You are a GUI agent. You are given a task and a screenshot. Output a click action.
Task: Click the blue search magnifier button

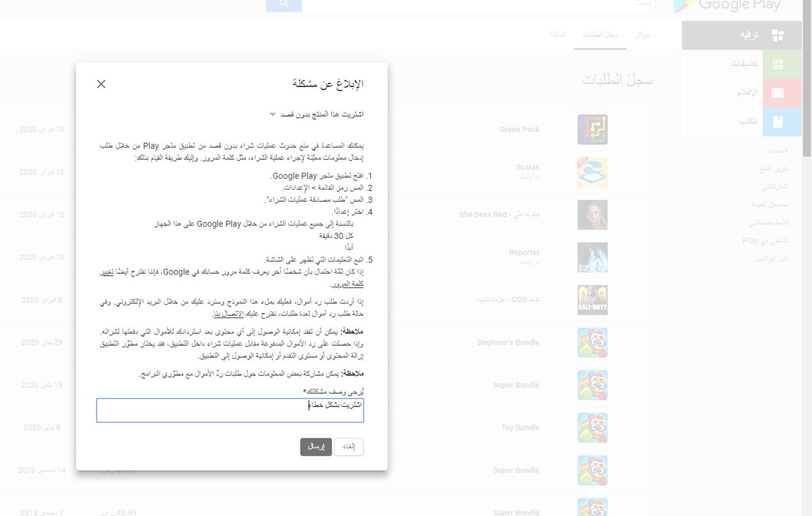(x=284, y=5)
